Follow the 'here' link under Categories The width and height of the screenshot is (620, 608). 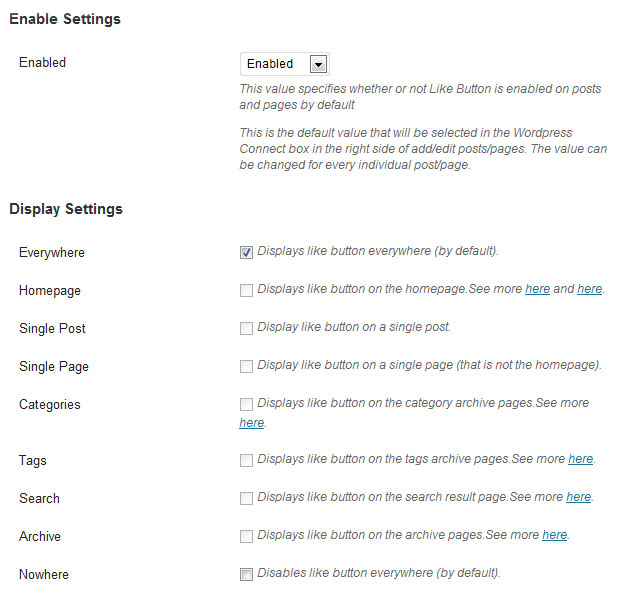(251, 423)
